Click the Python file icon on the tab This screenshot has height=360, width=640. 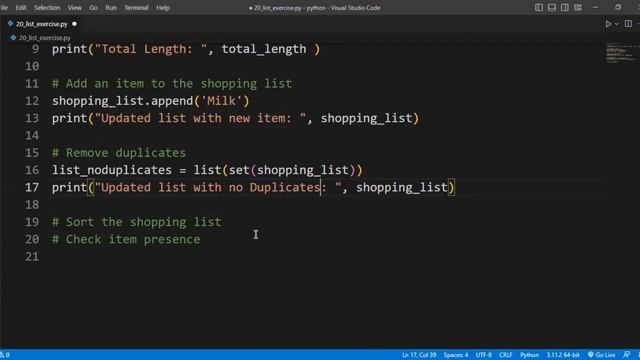pyautogui.click(x=10, y=24)
